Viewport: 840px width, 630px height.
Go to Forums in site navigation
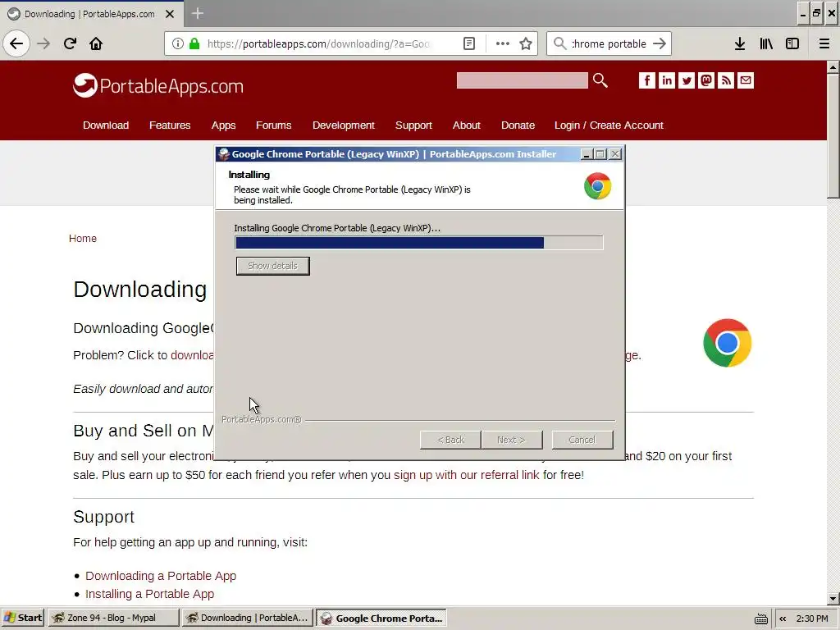pyautogui.click(x=273, y=125)
